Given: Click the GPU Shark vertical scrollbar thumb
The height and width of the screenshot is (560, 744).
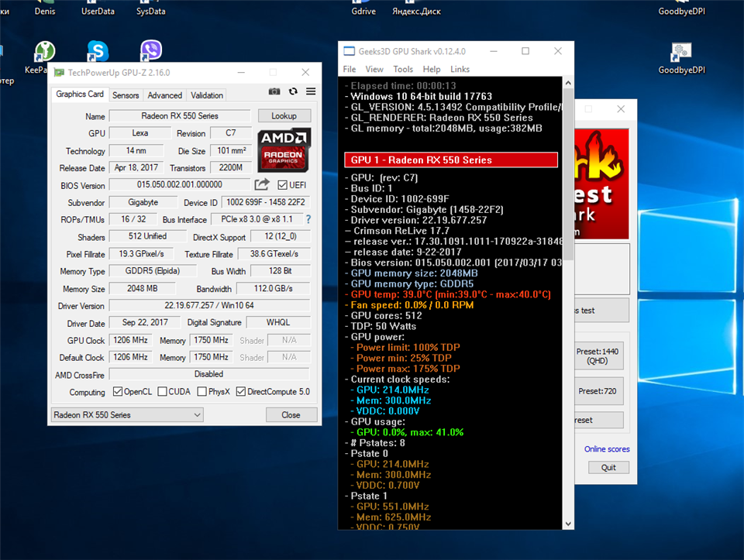Looking at the screenshot, I should coord(568,173).
